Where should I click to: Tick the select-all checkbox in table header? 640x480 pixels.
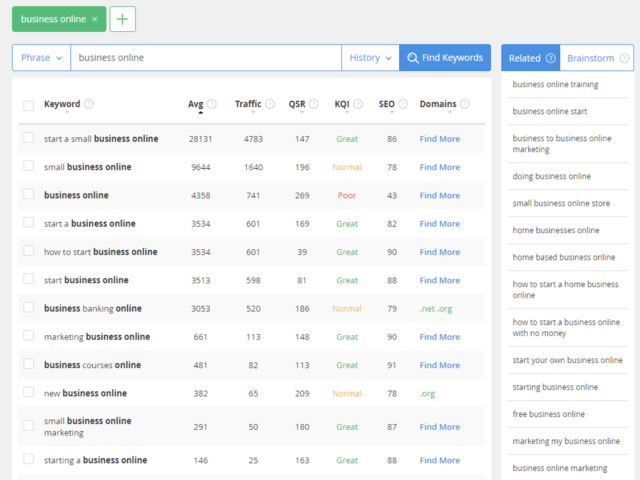29,106
